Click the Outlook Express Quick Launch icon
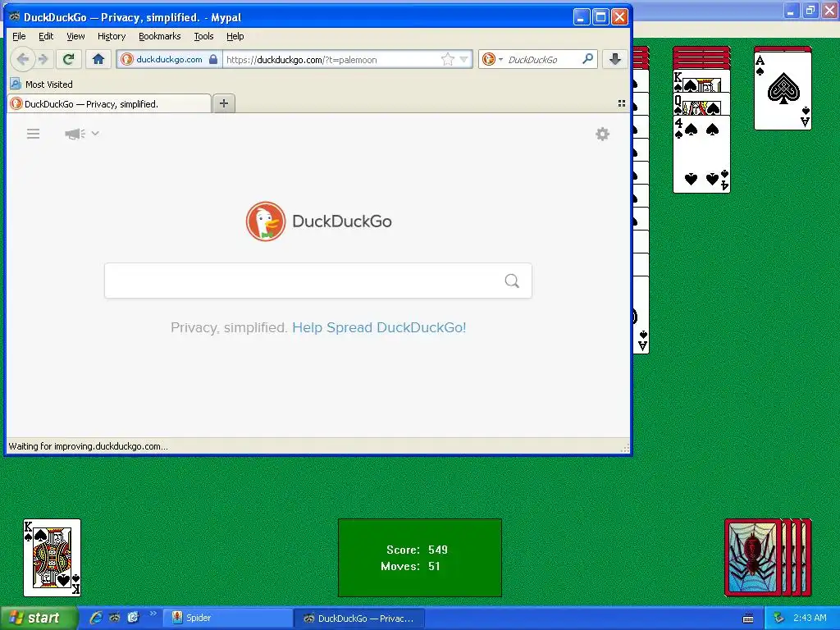The image size is (840, 630). pos(133,617)
